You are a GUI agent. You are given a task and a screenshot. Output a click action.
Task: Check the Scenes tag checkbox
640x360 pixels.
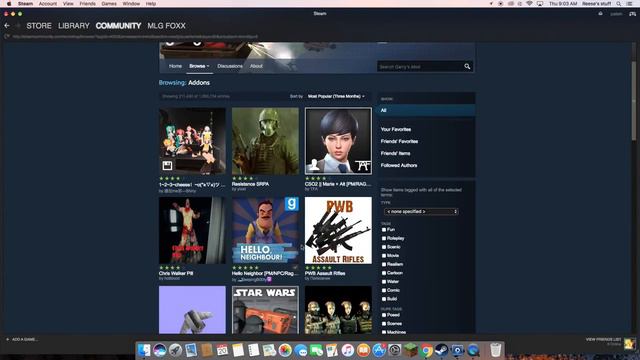(384, 324)
